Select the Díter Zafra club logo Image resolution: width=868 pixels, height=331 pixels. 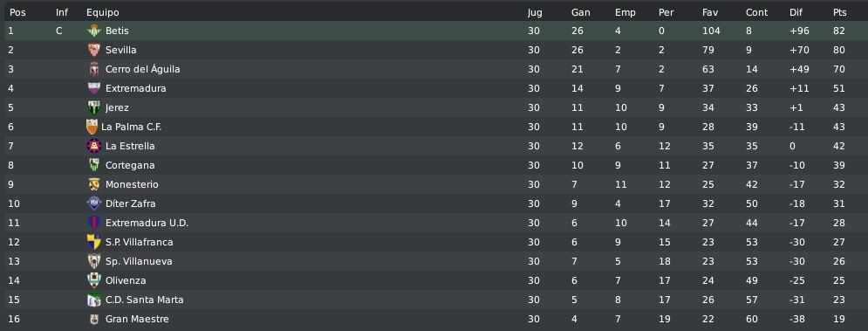coord(94,203)
